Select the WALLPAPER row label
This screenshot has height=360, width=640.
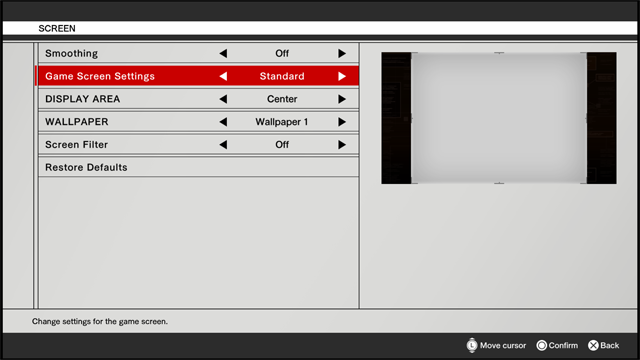77,122
